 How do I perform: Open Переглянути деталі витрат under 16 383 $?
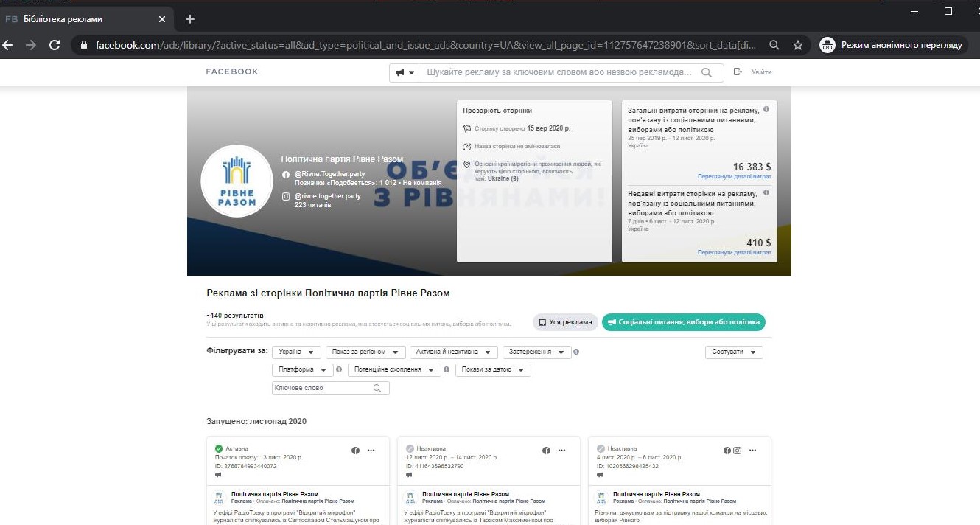tap(734, 177)
